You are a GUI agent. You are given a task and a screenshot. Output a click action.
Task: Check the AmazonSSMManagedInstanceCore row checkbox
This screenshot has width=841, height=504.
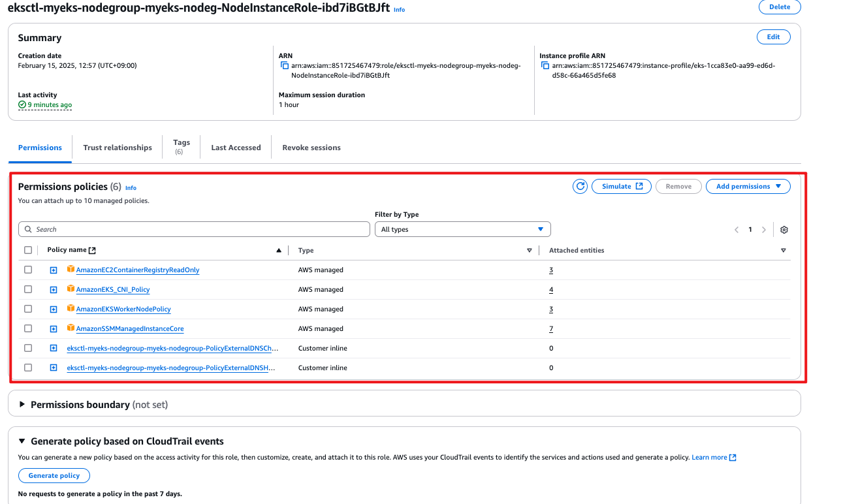(28, 328)
